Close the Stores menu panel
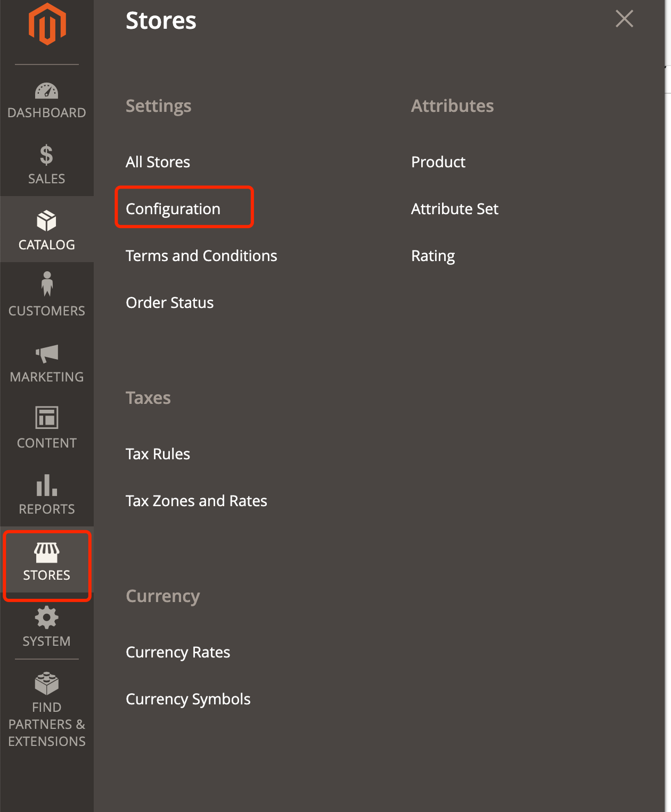Viewport: 671px width, 812px height. tap(624, 19)
